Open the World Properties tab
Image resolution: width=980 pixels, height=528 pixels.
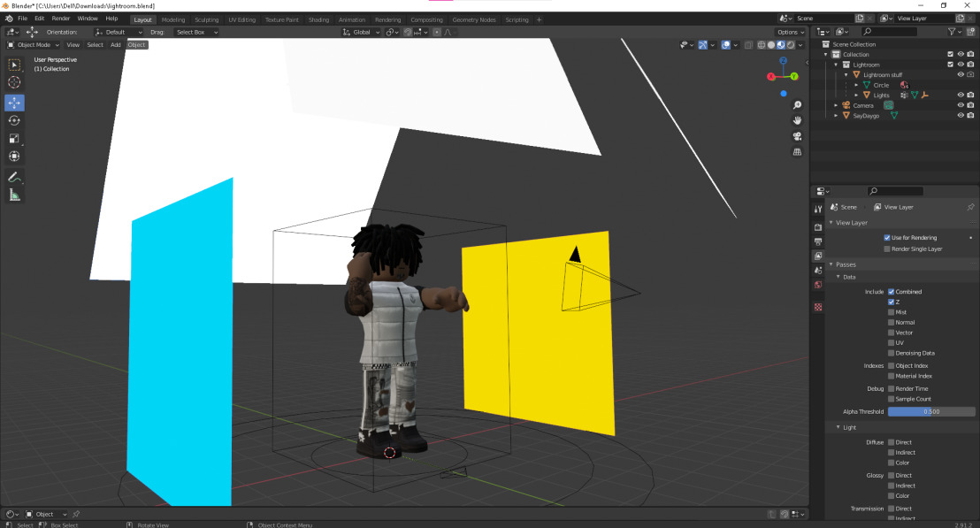click(818, 285)
